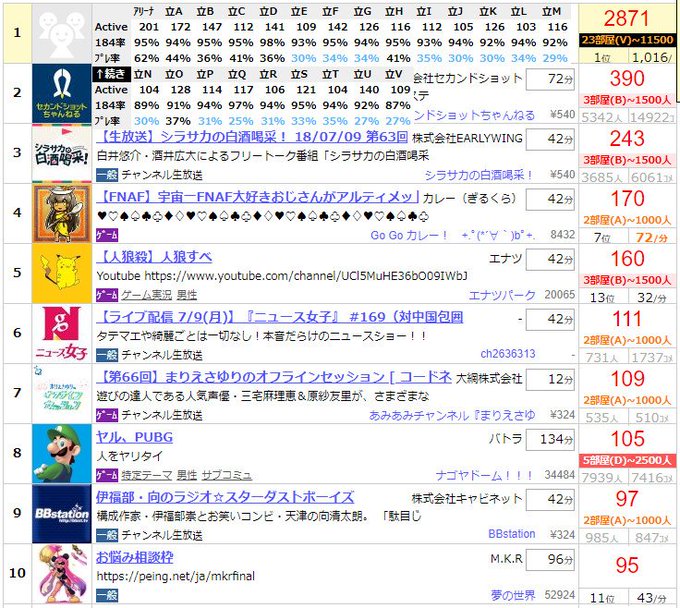Open Go Go カレー！ community link
The width and height of the screenshot is (680, 608).
coord(453,235)
